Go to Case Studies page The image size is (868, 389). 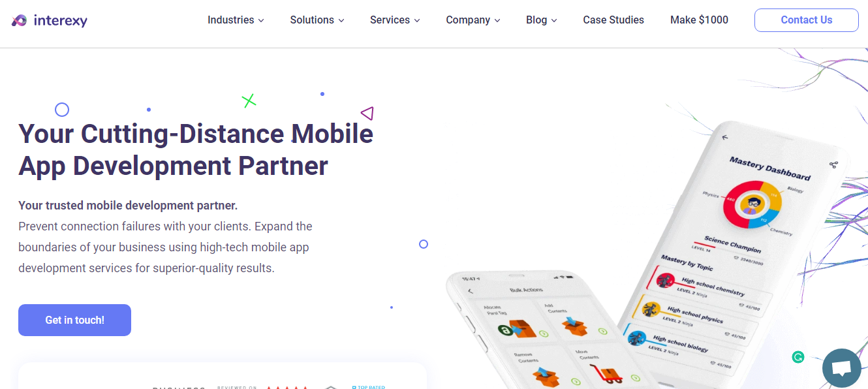(x=613, y=20)
